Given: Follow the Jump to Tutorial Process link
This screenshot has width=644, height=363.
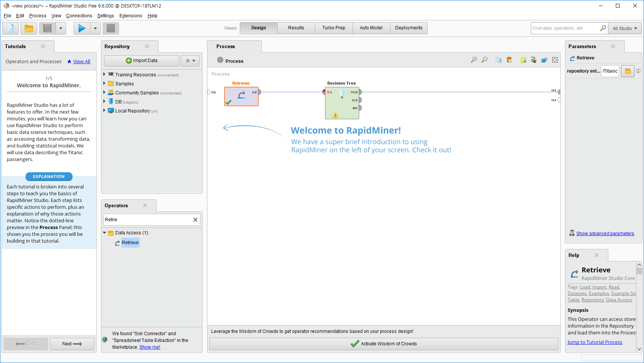Looking at the screenshot, I should [x=595, y=342].
